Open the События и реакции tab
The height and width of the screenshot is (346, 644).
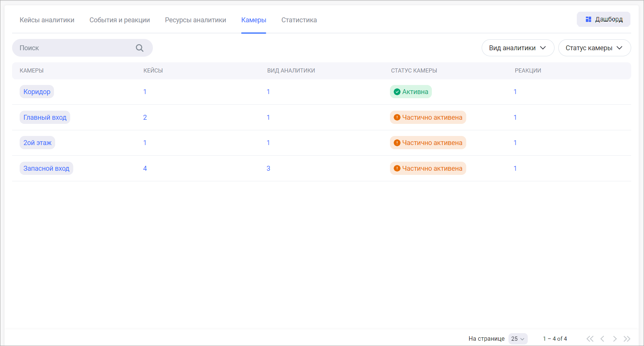(x=120, y=20)
